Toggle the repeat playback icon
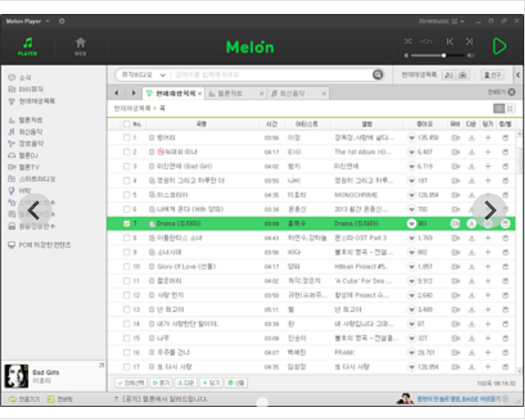Screen dimensions: 525x420 (x=426, y=41)
